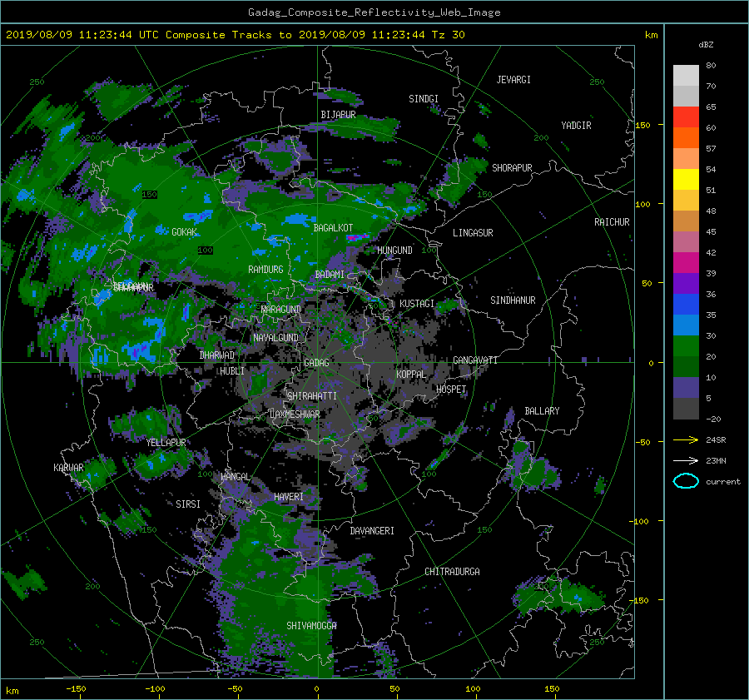Select the 60-65 dBZ red swatch
The height and width of the screenshot is (700, 749).
686,117
